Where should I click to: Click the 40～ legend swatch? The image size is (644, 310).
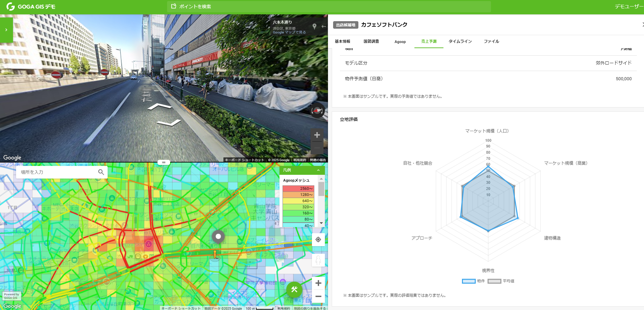[x=298, y=225]
